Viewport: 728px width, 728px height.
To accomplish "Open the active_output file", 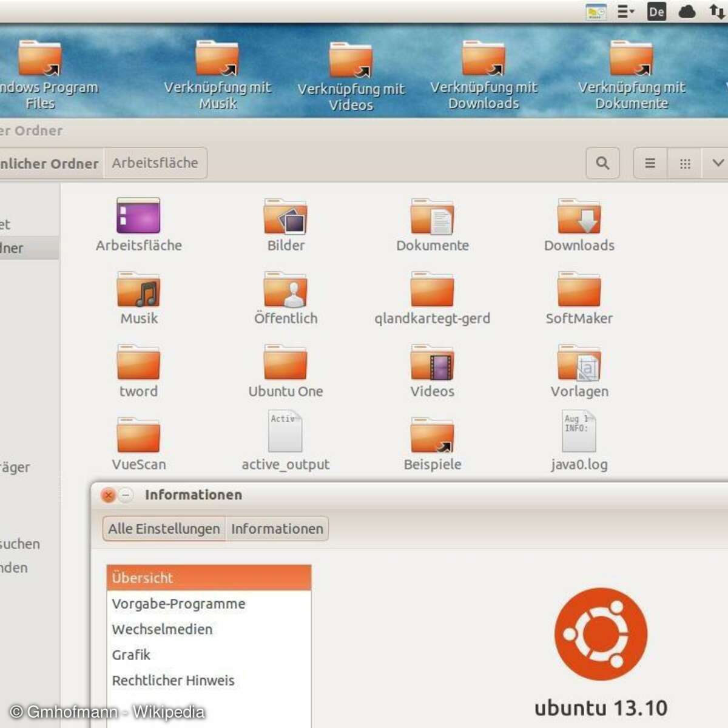I will tap(285, 433).
